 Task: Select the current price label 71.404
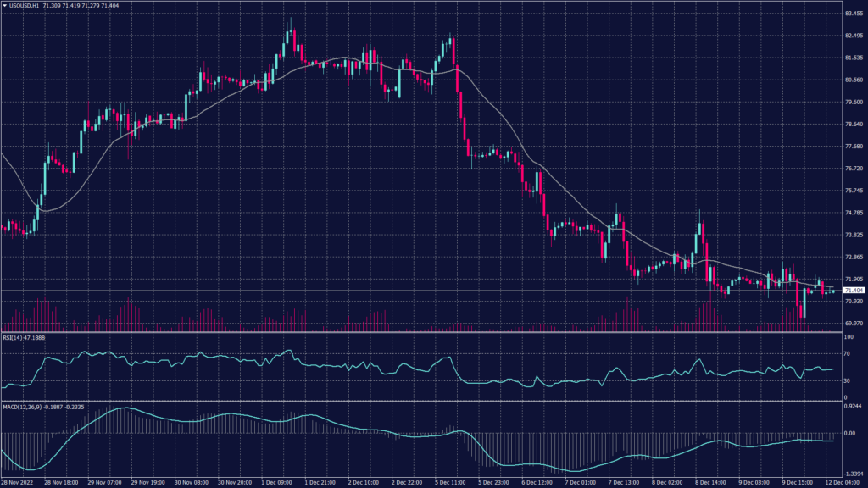point(853,291)
